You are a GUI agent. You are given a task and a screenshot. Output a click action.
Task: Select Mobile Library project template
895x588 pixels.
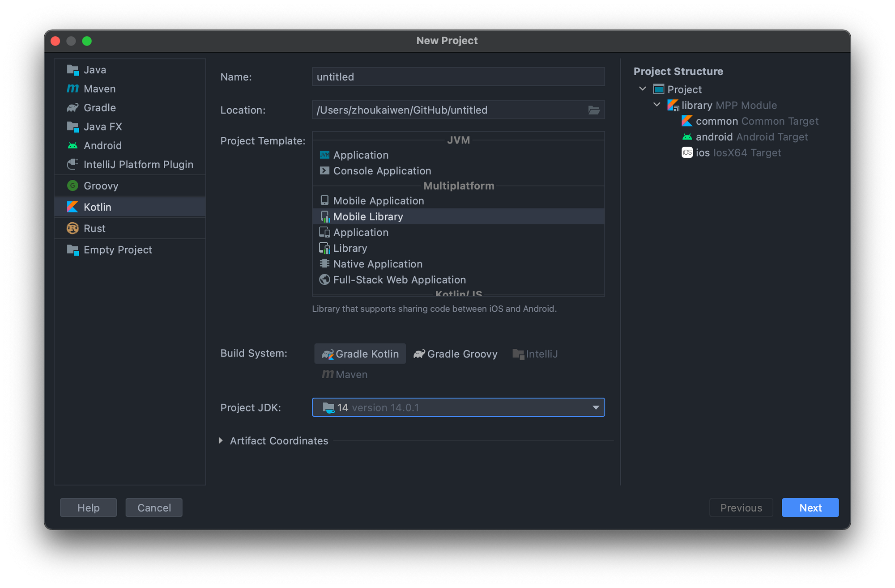point(368,216)
